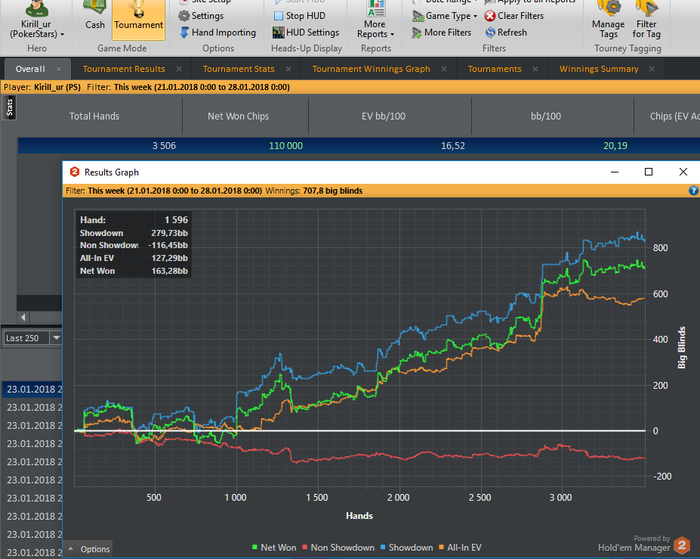Click the Filter for Tag button
This screenshot has width=700, height=559.
[x=646, y=20]
